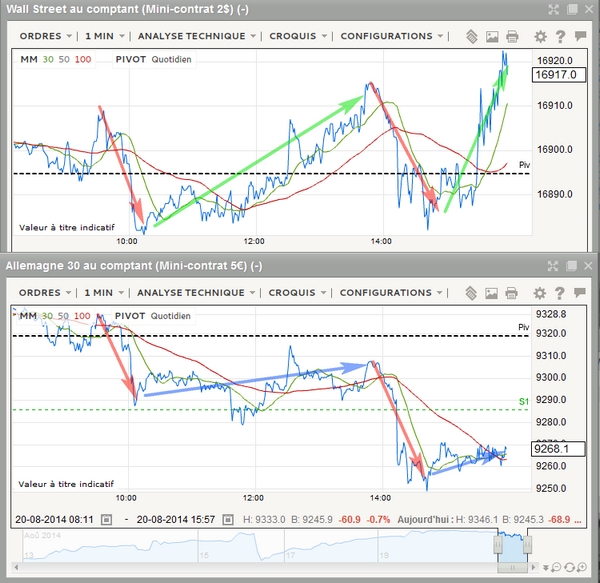Click the Piv label on Wall Street chart

click(x=524, y=165)
